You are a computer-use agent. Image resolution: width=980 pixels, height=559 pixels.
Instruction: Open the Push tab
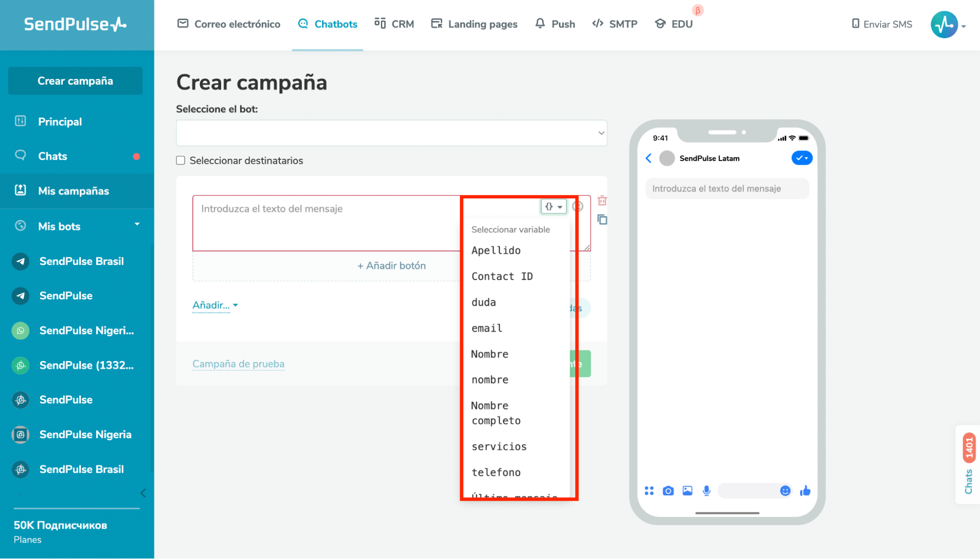(555, 24)
